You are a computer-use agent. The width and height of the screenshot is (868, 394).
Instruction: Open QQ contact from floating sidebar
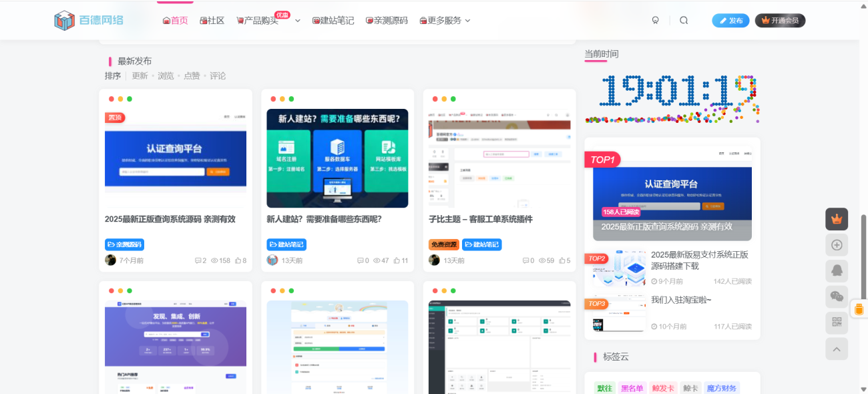click(x=837, y=271)
